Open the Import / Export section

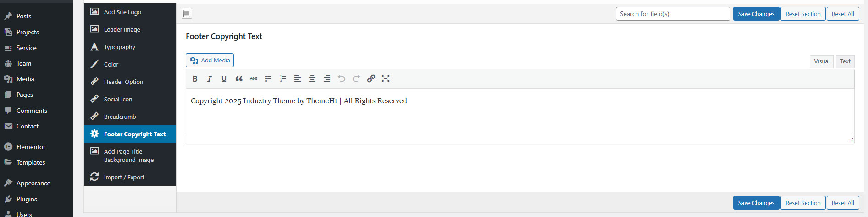(124, 177)
